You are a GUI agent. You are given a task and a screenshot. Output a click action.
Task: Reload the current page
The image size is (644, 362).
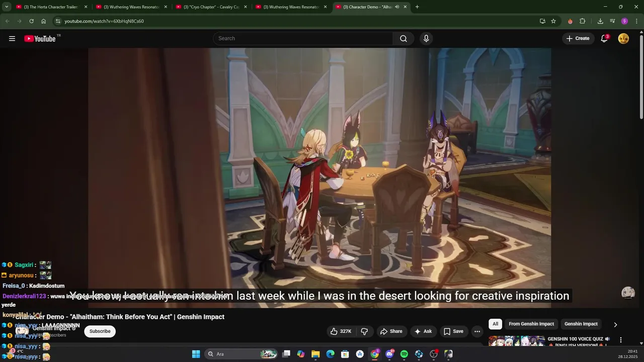pyautogui.click(x=31, y=21)
